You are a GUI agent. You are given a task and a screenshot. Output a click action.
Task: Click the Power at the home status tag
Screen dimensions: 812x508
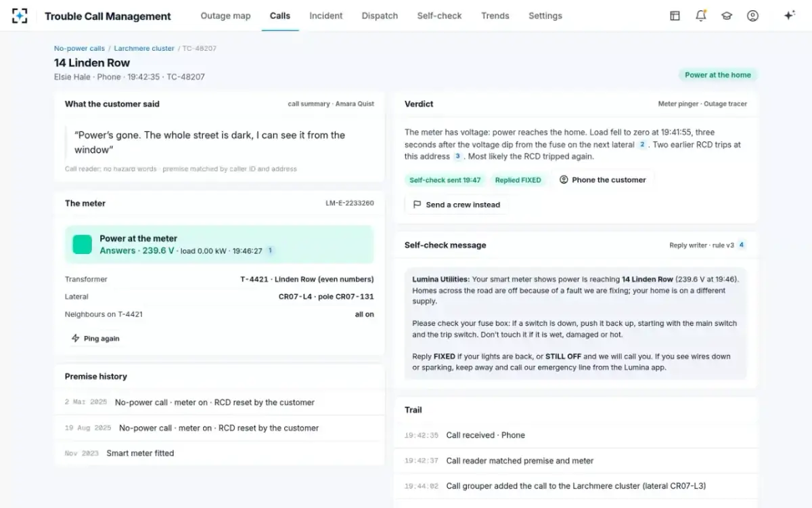pyautogui.click(x=718, y=75)
